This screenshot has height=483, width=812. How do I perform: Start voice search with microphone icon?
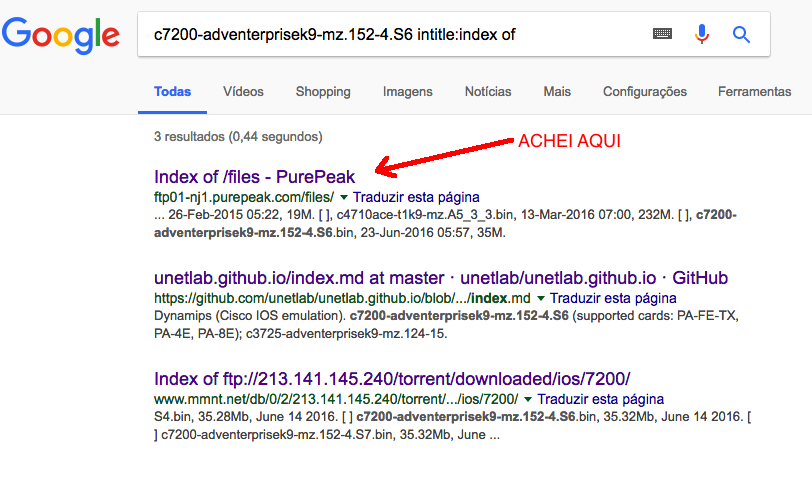click(x=702, y=34)
